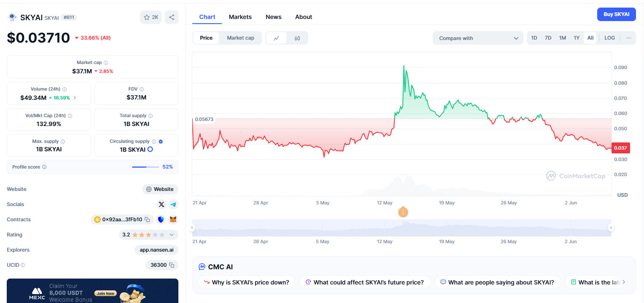Viewport: 644px width, 303px height.
Task: Open the About tab
Action: point(304,17)
